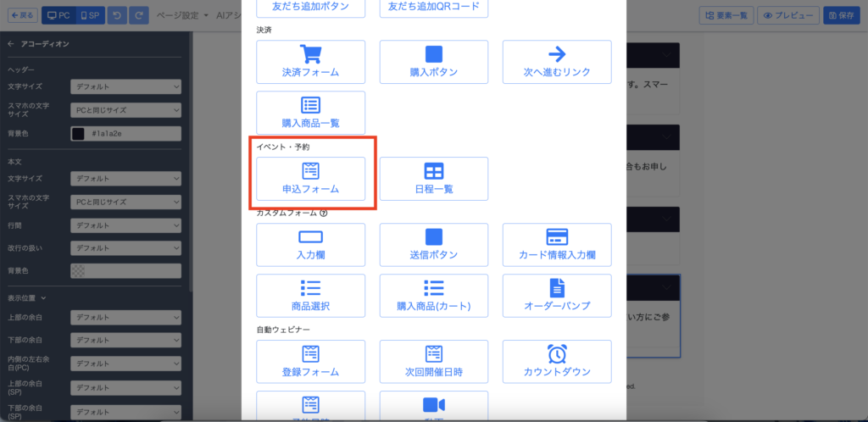Open ヘッダー スマホの文字サイズ dropdown
The height and width of the screenshot is (422, 868).
pyautogui.click(x=125, y=110)
